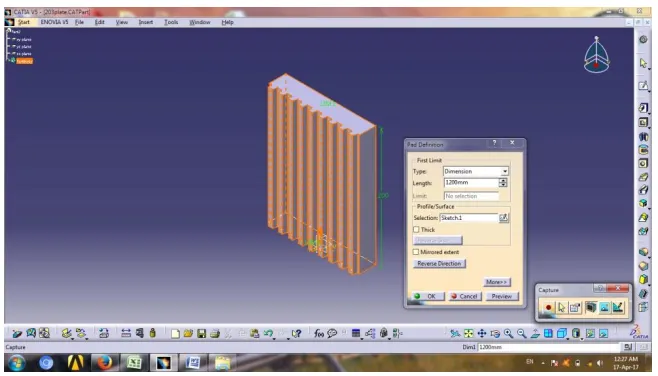658x376 pixels.
Task: Click the Pad tool in right toolbar
Action: pos(643,108)
